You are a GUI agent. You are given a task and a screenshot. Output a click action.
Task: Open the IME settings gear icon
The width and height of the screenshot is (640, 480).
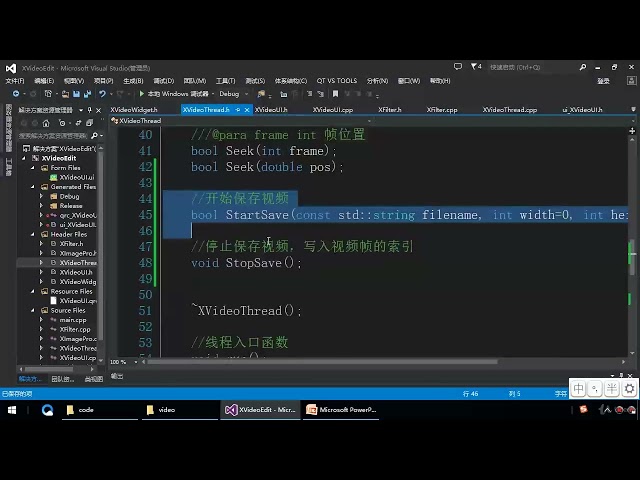click(x=629, y=388)
